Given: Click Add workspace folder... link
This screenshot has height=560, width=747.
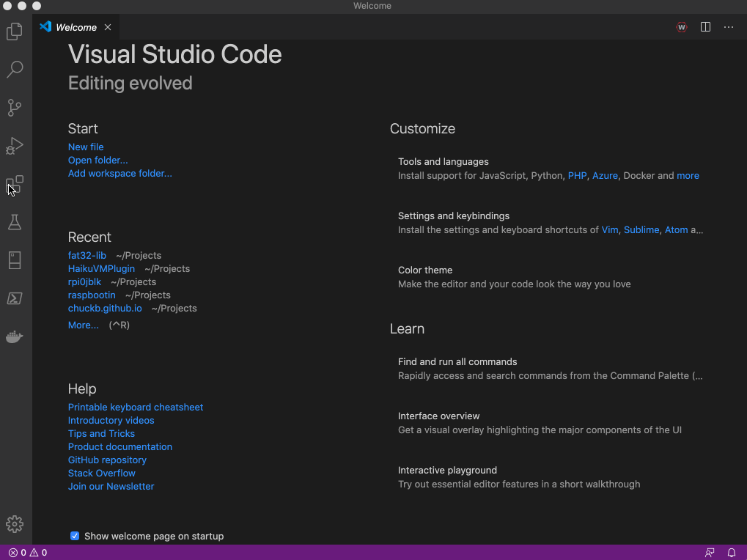Looking at the screenshot, I should coord(120,173).
